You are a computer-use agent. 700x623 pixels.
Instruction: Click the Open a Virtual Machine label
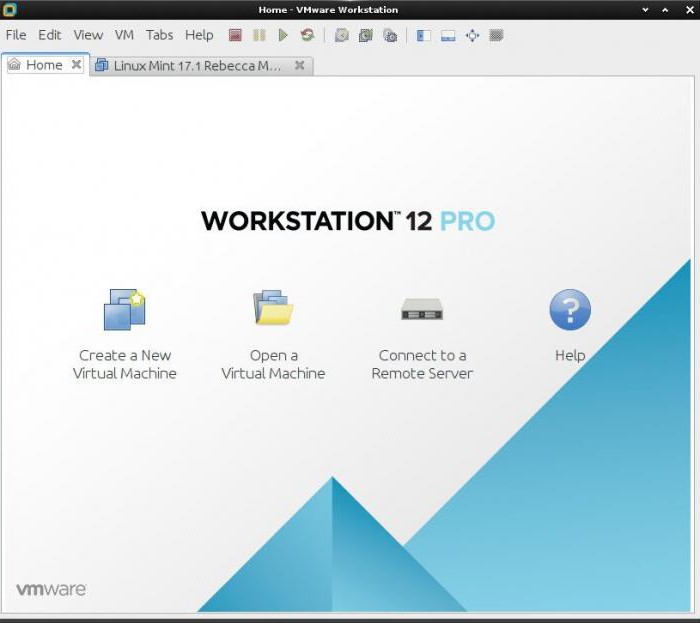pyautogui.click(x=273, y=364)
